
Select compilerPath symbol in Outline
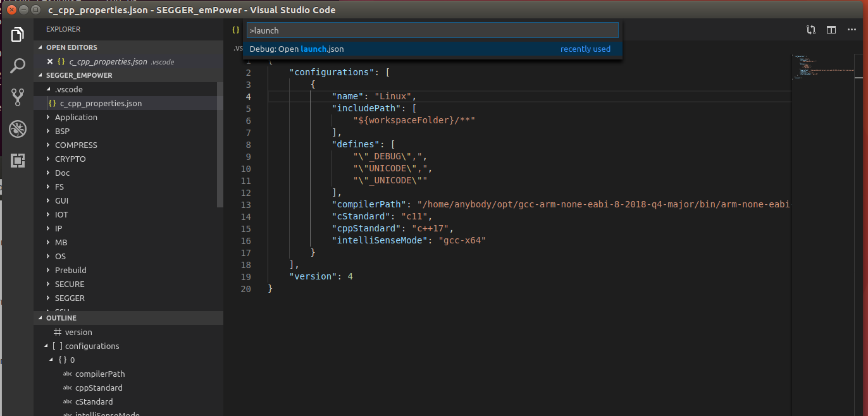coord(99,374)
